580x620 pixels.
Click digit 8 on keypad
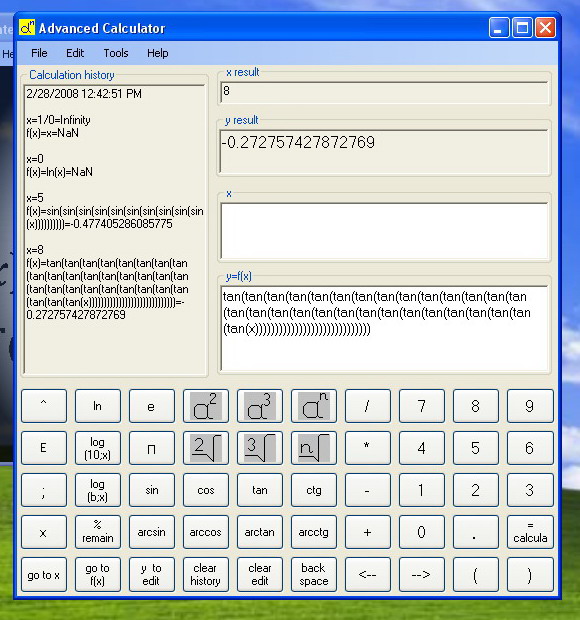click(x=476, y=406)
